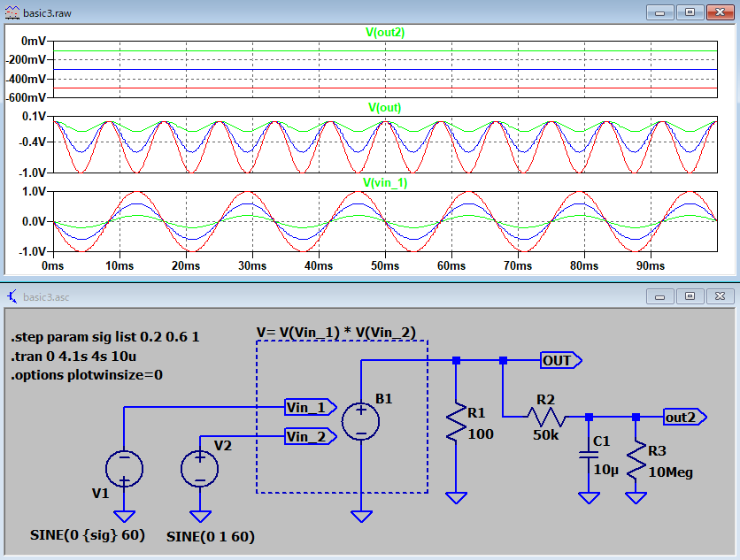Click the B1 behavioral source symbol

coord(361,421)
